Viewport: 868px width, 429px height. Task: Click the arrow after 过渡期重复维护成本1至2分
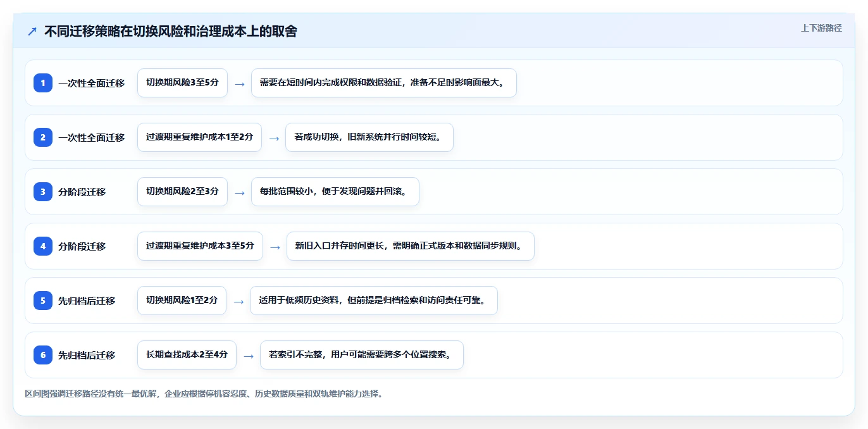pos(273,138)
